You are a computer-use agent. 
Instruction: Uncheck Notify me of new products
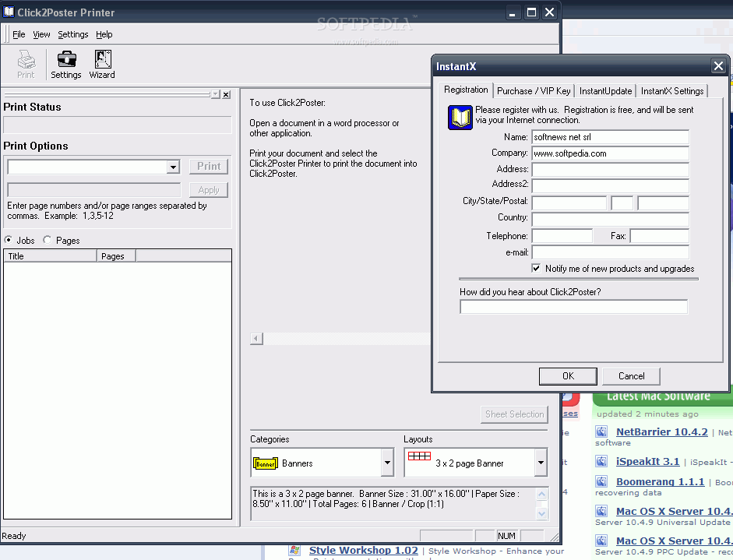[536, 268]
